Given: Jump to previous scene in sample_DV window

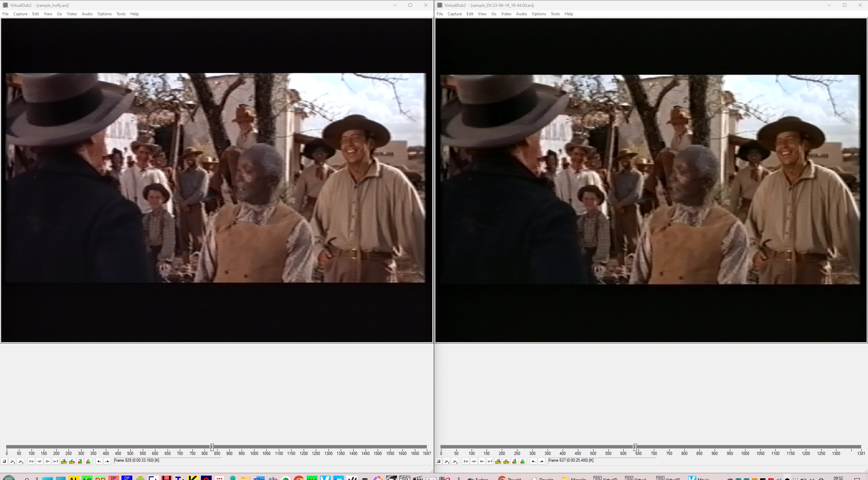Looking at the screenshot, I should pyautogui.click(x=514, y=461).
